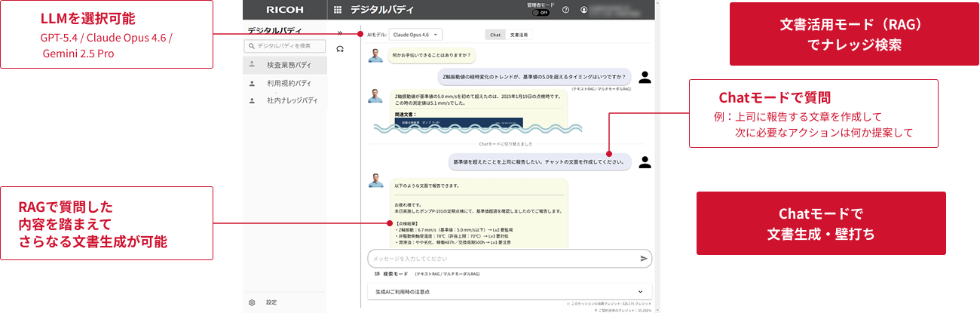Viewport: 980px width, 313px height.
Task: Select 検査業務バディ in the sidebar
Action: point(285,65)
